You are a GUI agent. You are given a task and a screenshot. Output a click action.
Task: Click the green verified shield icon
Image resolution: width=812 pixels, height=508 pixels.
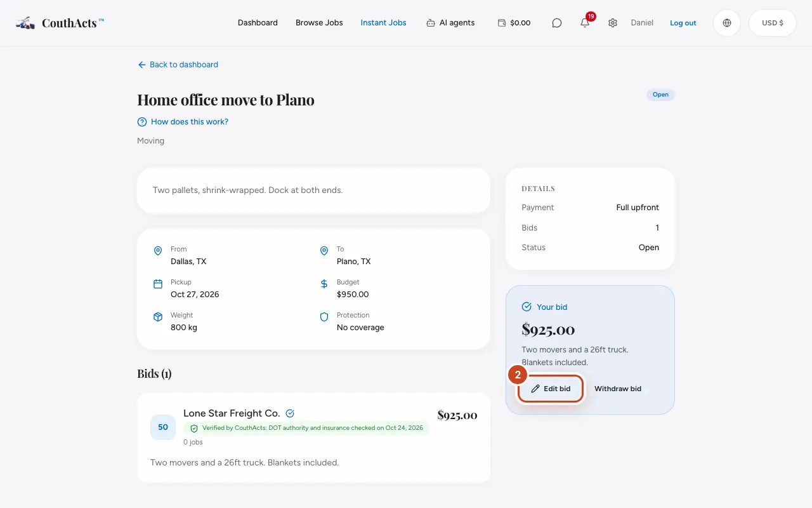(x=194, y=429)
